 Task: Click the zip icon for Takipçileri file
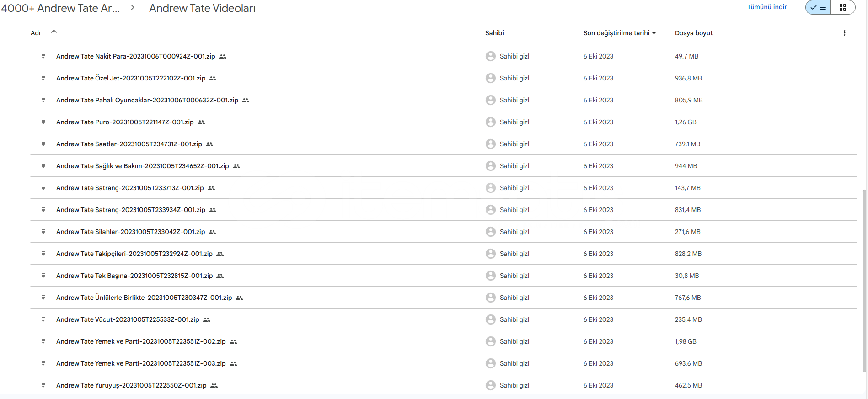point(43,254)
